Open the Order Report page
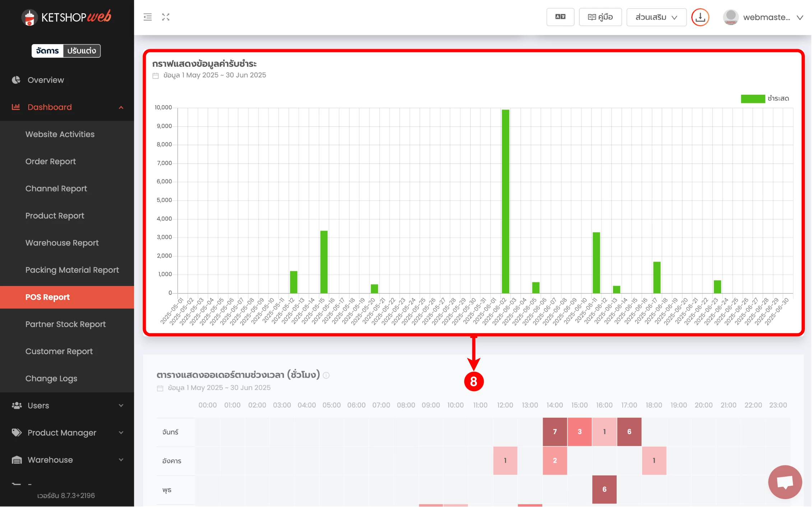This screenshot has width=812, height=507. (x=51, y=161)
